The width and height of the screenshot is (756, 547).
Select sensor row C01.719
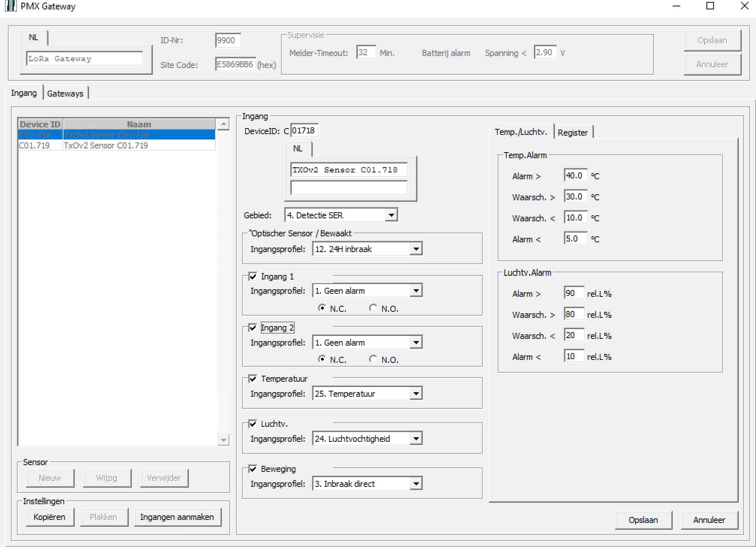click(105, 145)
